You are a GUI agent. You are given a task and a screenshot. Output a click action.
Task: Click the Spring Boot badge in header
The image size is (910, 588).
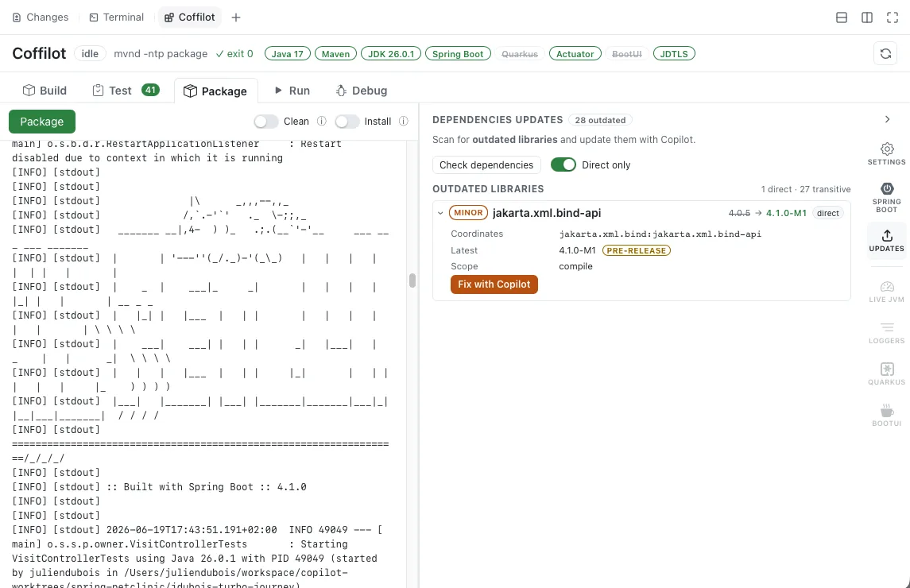point(458,54)
